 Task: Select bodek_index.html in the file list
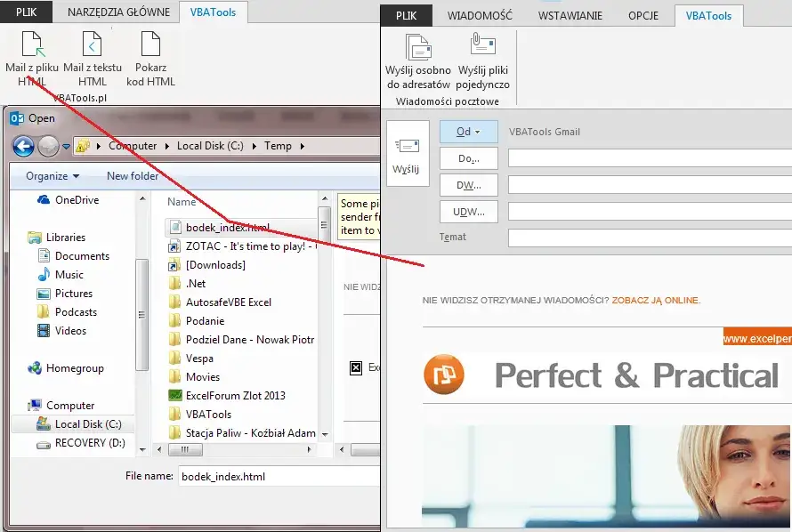(227, 228)
